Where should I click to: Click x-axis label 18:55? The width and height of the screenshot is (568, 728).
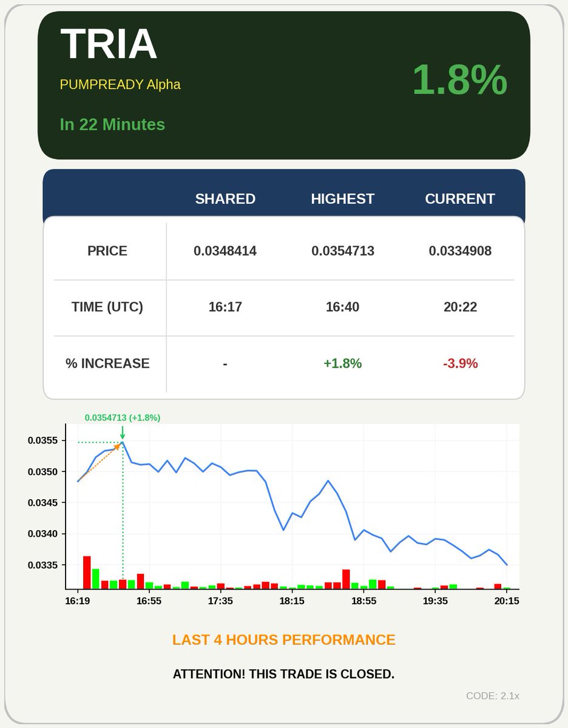[363, 601]
